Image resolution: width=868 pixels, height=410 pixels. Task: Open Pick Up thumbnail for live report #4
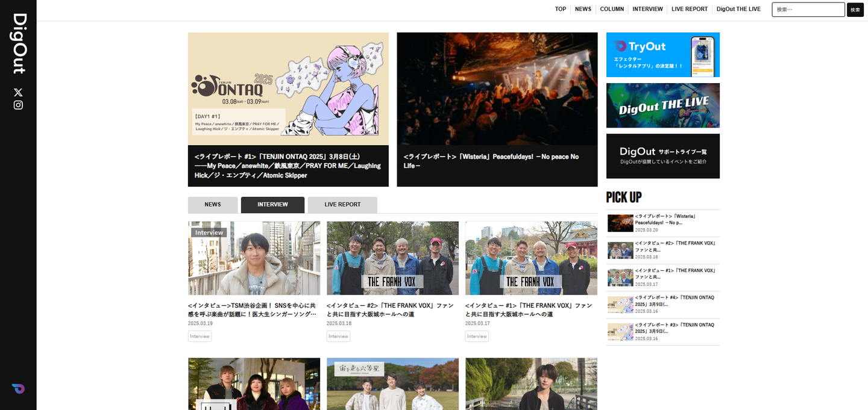click(620, 305)
